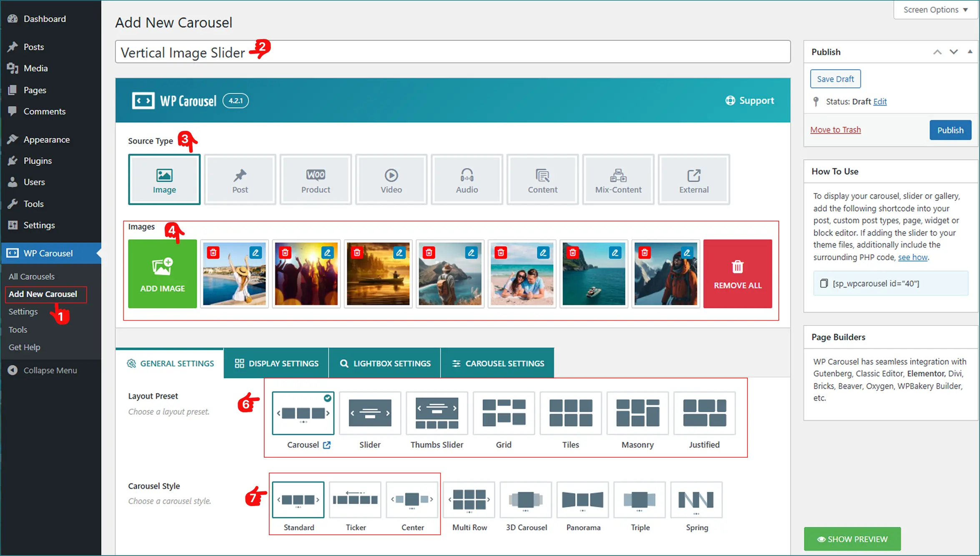
Task: Select the Ticker carousel style
Action: click(355, 500)
